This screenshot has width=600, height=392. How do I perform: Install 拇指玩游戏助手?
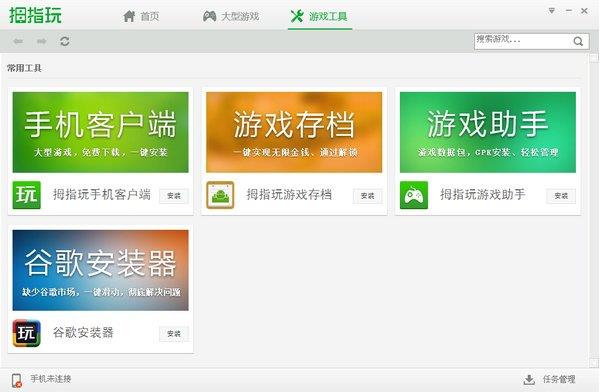point(561,196)
